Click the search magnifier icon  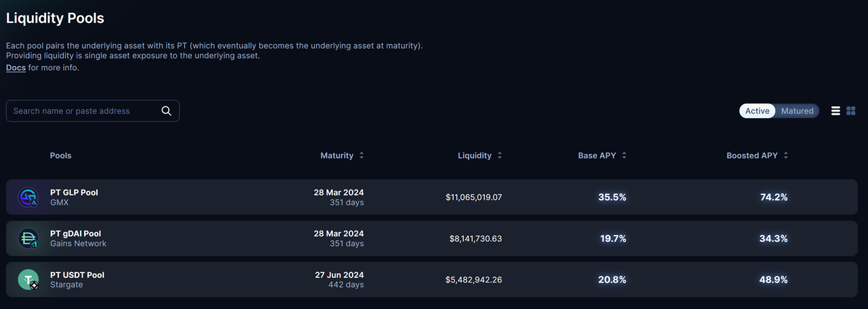[x=166, y=111]
